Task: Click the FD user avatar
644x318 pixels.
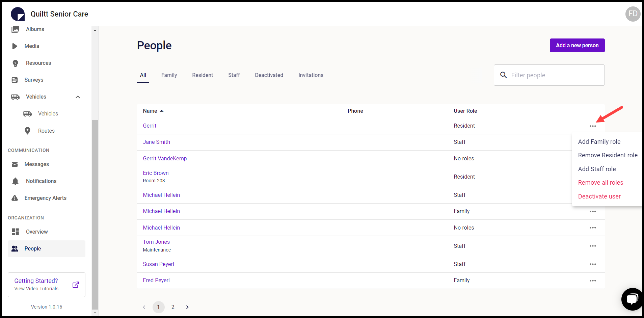Action: (633, 14)
